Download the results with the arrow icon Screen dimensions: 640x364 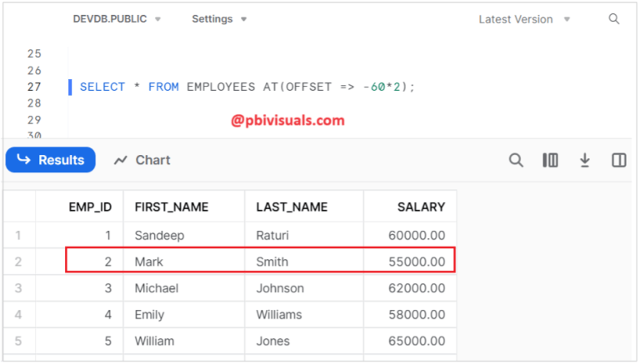585,160
